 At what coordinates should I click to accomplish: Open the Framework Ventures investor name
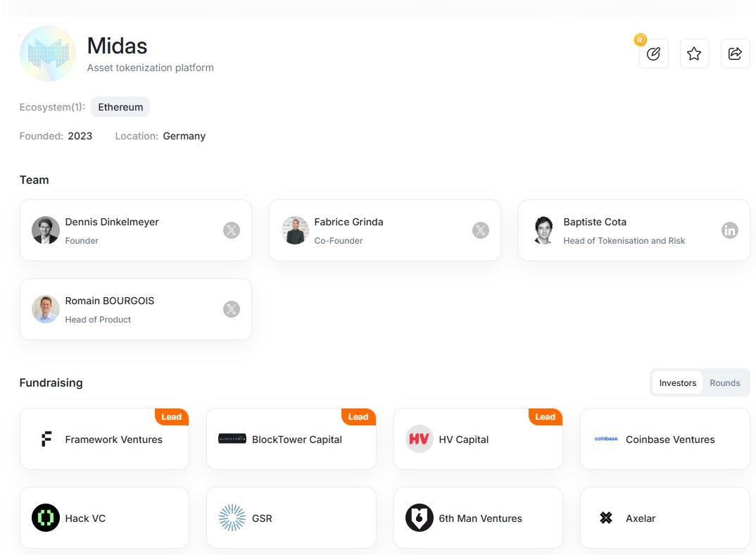114,439
